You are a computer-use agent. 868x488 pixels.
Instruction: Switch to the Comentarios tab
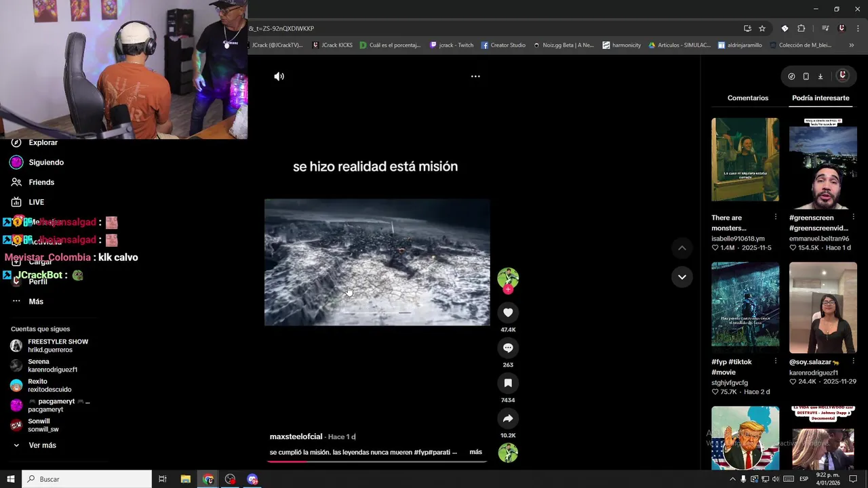pos(748,98)
